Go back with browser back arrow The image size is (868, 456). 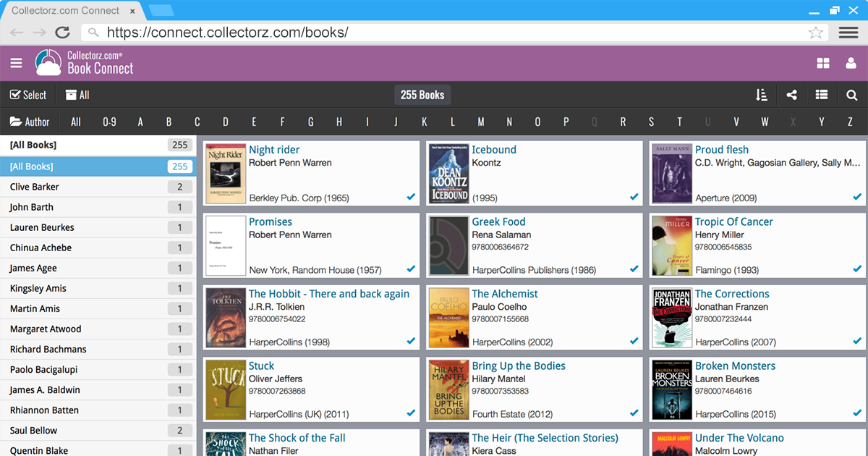[17, 33]
